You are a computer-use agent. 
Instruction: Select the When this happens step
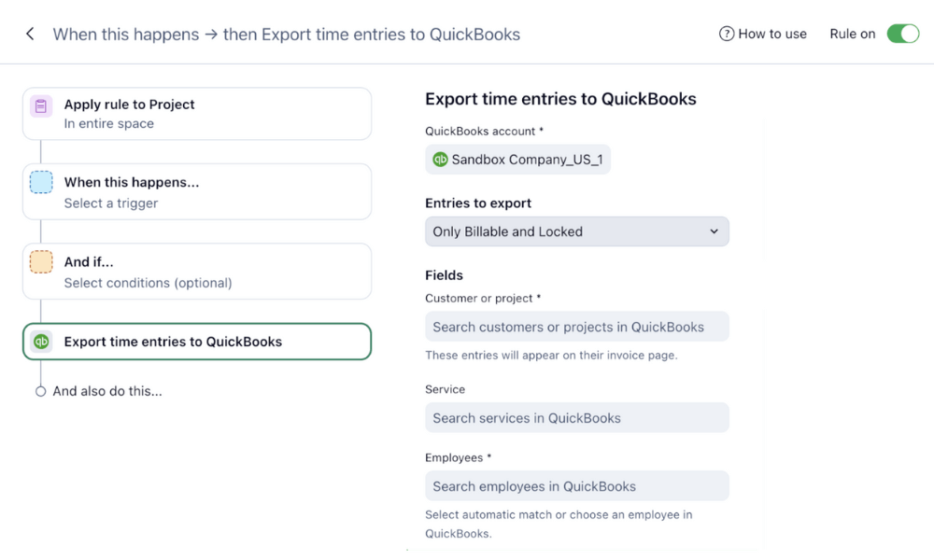[196, 192]
